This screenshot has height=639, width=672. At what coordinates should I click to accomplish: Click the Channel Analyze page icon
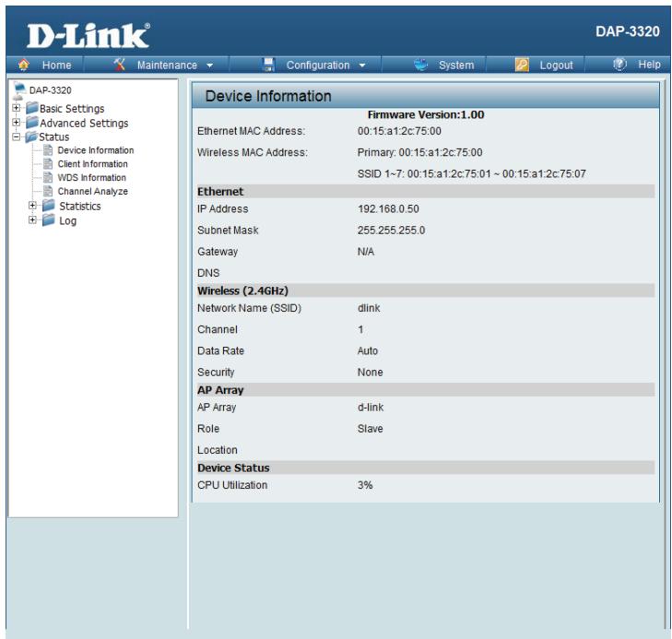pyautogui.click(x=48, y=191)
